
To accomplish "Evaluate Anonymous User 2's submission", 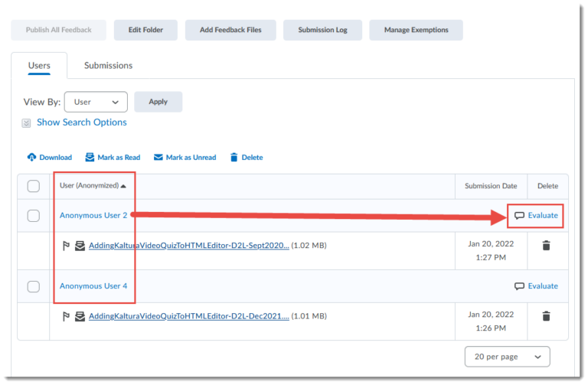I will (x=536, y=216).
